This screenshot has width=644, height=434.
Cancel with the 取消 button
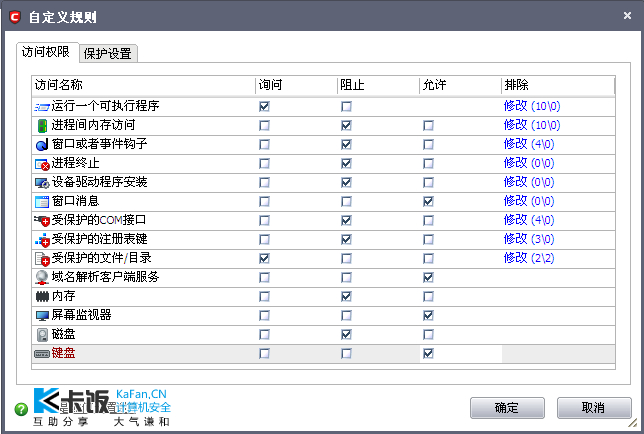coord(594,408)
